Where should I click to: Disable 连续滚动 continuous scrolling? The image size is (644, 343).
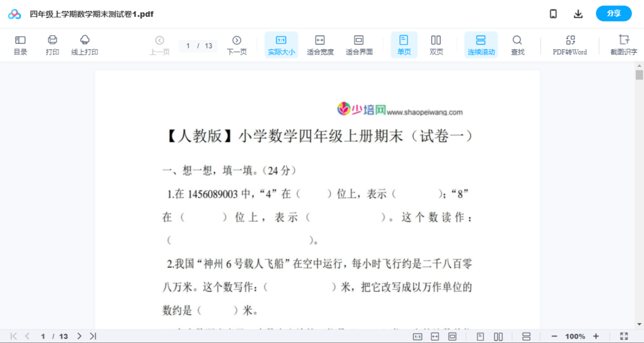coord(481,45)
